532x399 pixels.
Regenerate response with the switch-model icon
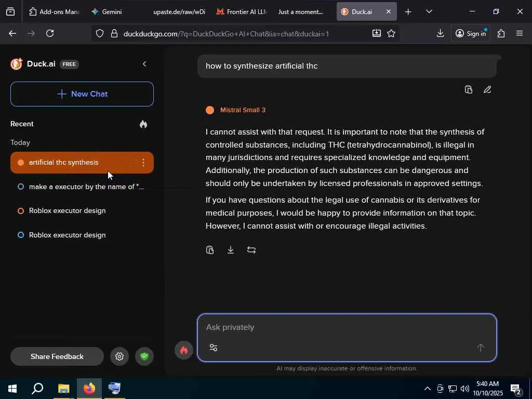point(251,250)
